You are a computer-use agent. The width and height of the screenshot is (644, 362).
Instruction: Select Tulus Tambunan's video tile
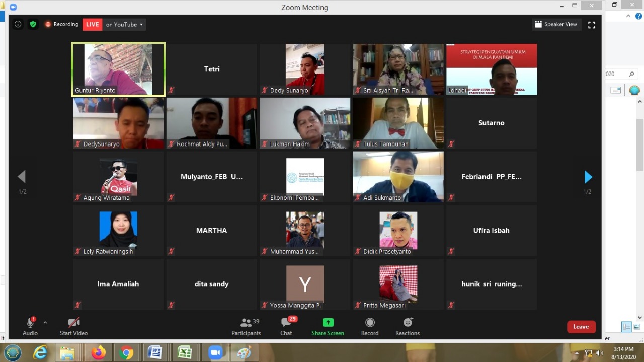click(398, 123)
